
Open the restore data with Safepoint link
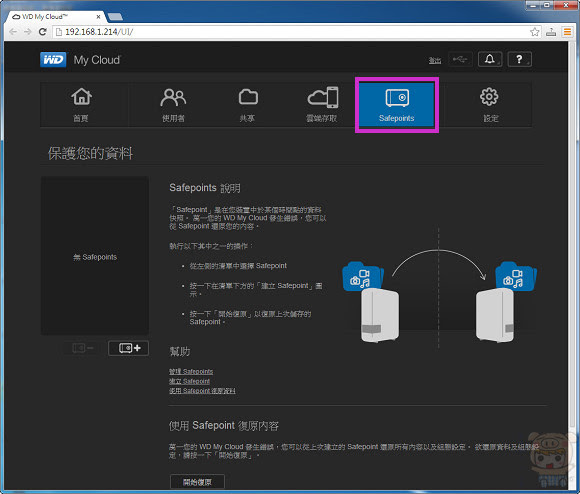pyautogui.click(x=202, y=391)
